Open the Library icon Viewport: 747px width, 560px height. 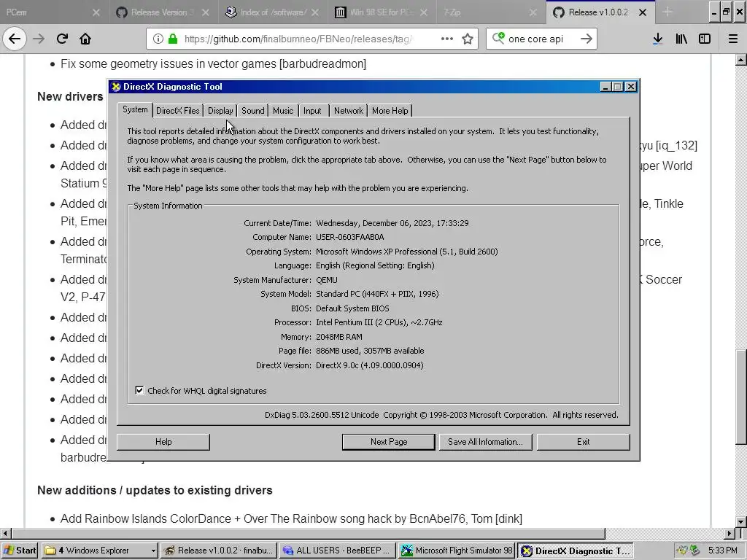pos(681,39)
